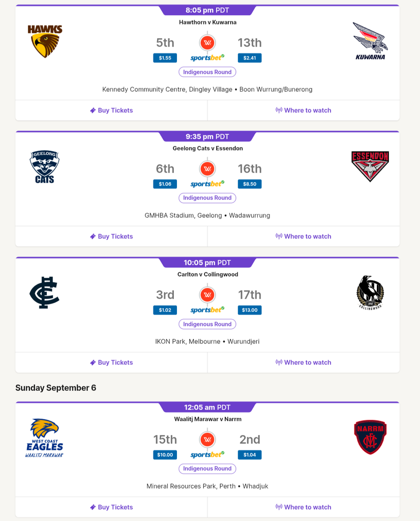Select Hawthorn $1.55 betting odds
The width and height of the screenshot is (420, 521).
[165, 58]
